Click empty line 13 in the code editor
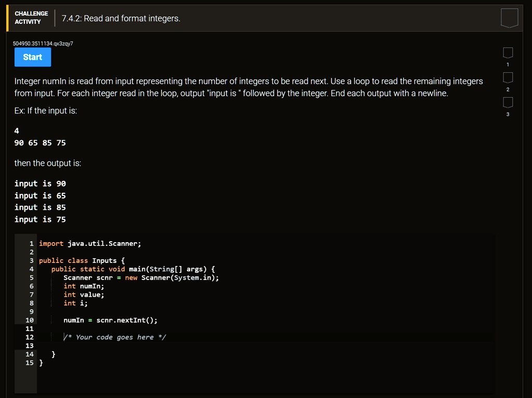Viewport: 532px width, 398px height. (x=264, y=346)
